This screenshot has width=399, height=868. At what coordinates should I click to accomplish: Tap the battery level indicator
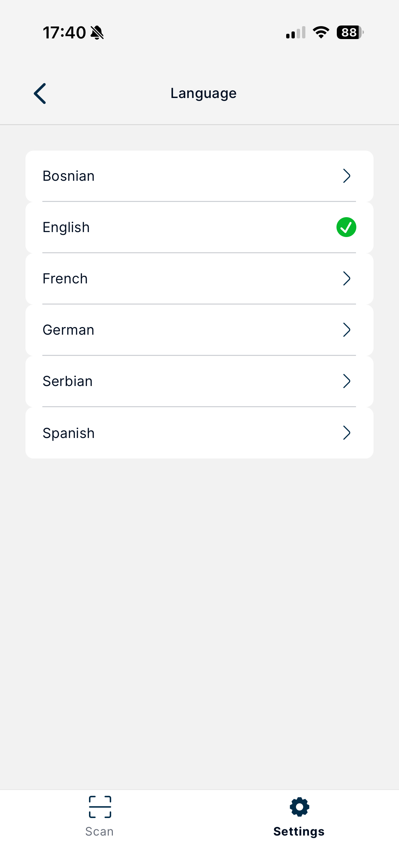350,32
